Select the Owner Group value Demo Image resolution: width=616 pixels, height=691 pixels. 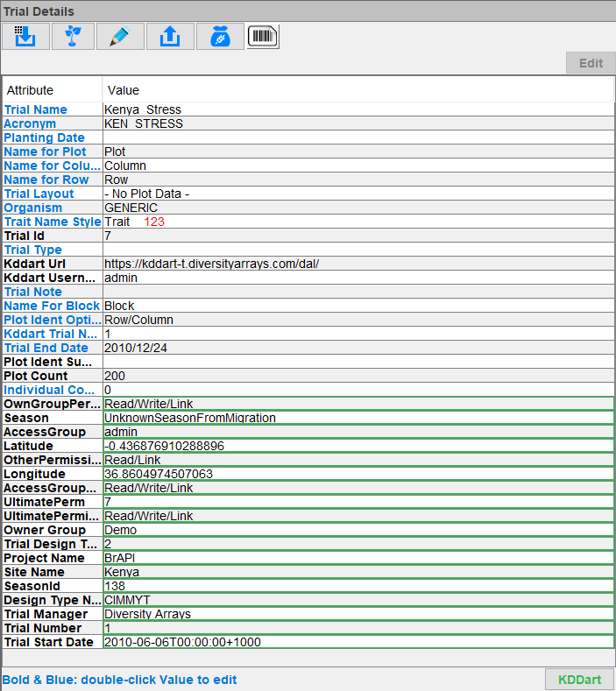coord(358,530)
